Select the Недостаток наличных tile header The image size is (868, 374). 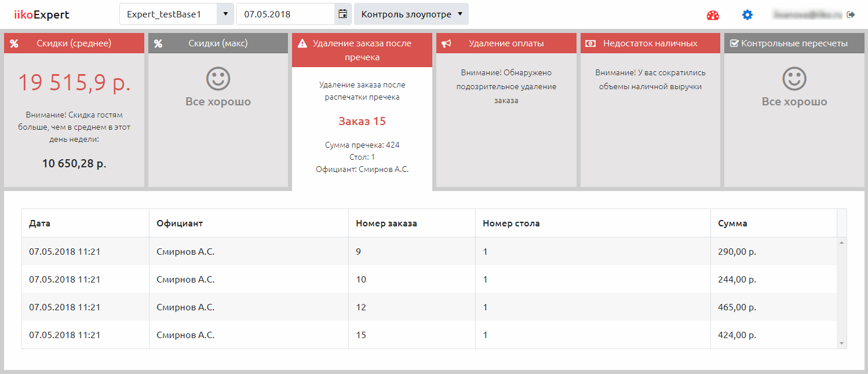pyautogui.click(x=650, y=43)
